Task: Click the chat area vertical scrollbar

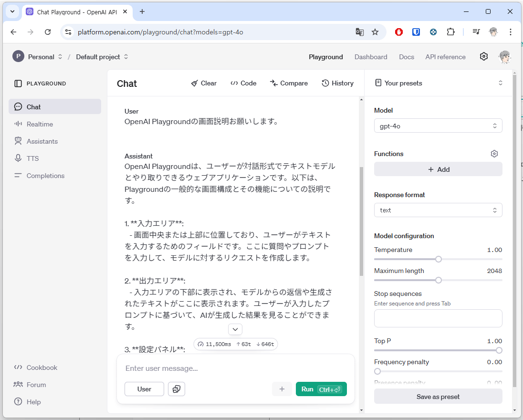Action: click(361, 221)
